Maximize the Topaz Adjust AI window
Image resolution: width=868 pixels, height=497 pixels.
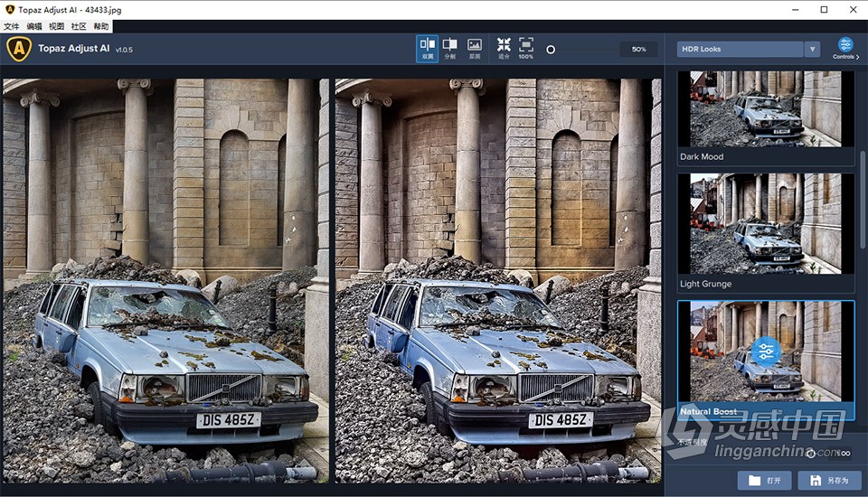point(825,9)
